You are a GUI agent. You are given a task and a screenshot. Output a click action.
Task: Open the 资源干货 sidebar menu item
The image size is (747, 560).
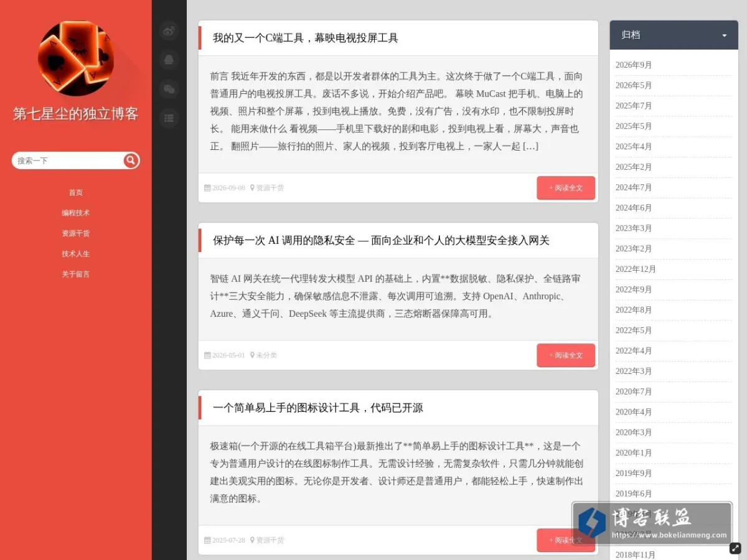76,233
